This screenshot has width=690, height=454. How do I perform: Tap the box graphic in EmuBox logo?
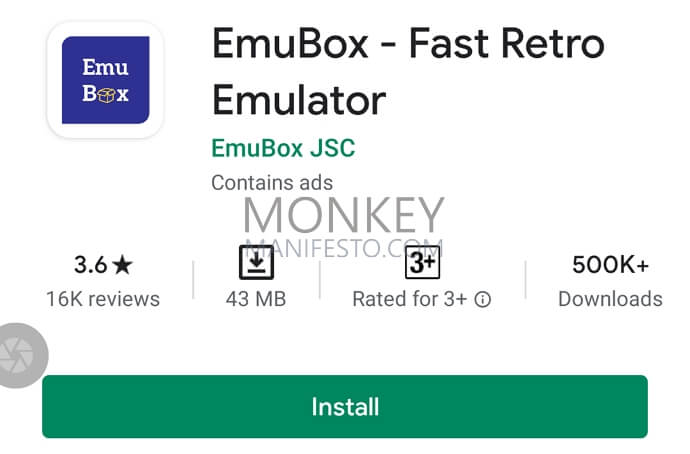pos(106,95)
